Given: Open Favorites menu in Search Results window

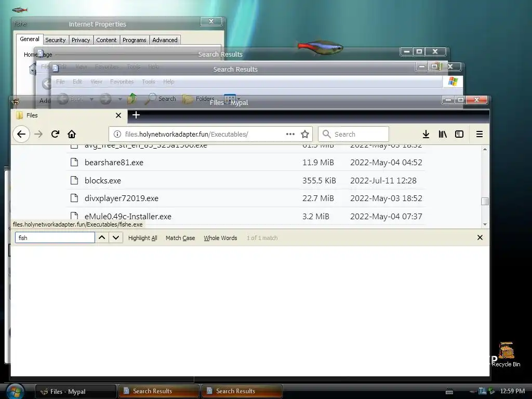Looking at the screenshot, I should [122, 82].
